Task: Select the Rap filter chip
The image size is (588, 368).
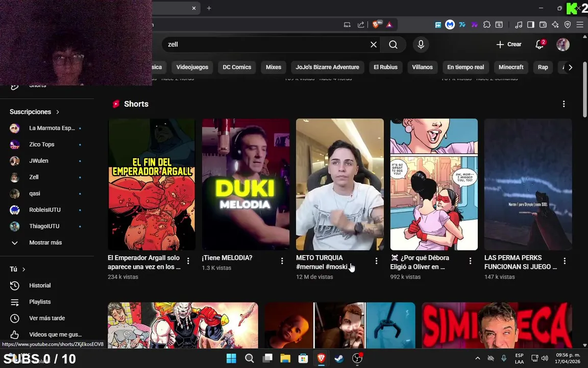Action: click(543, 67)
